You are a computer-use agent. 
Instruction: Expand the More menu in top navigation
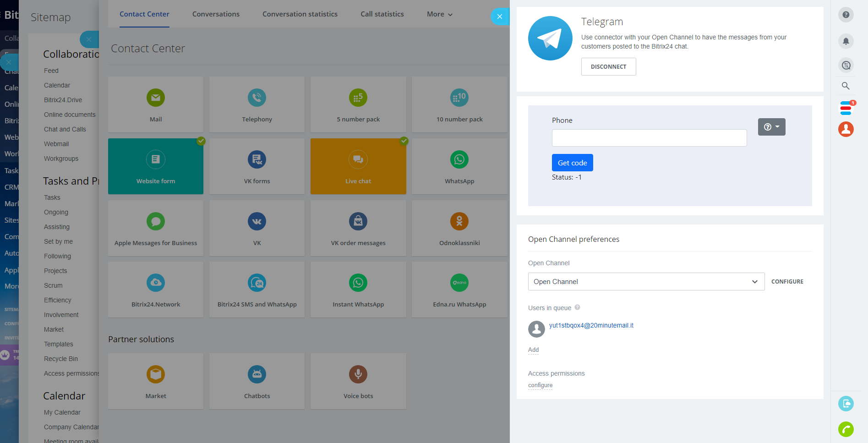pos(439,14)
